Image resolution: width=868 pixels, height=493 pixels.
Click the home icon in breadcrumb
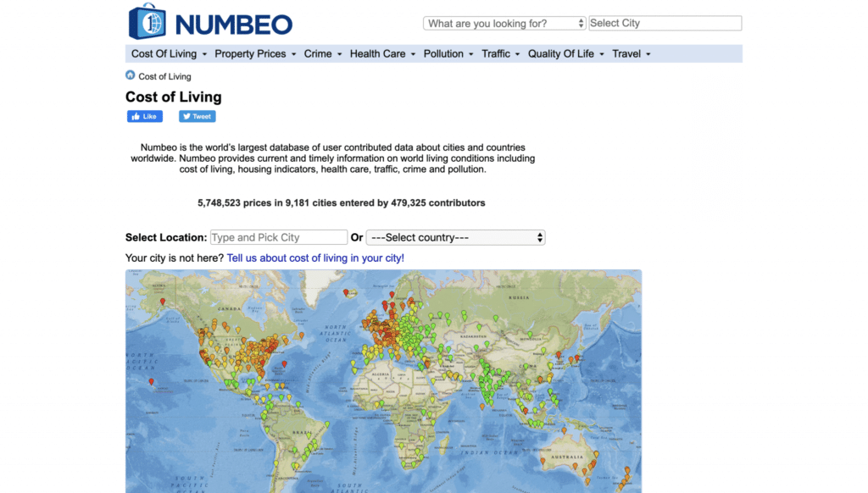pos(131,75)
